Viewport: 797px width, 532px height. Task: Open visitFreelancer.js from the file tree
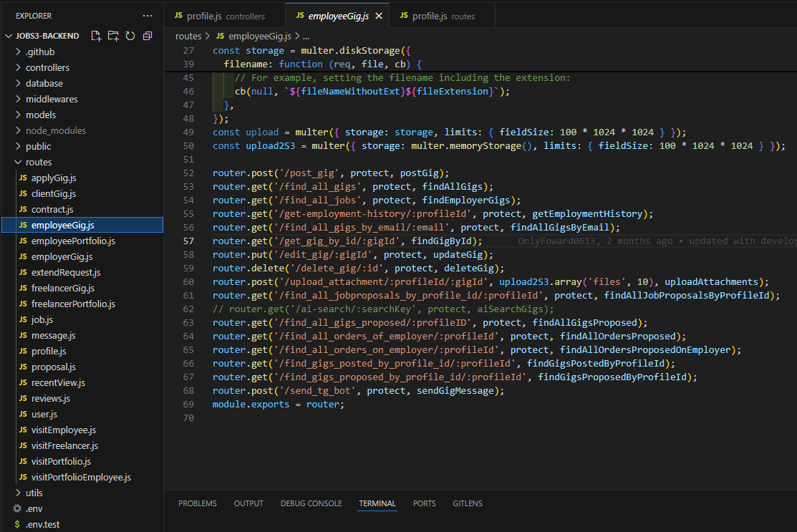coord(82,445)
